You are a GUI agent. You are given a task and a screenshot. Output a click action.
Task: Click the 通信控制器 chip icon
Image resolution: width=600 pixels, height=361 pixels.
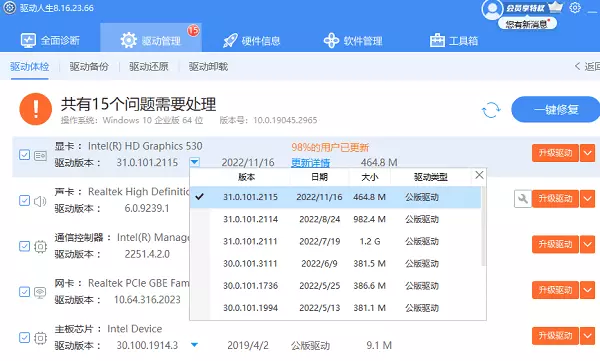[40, 247]
